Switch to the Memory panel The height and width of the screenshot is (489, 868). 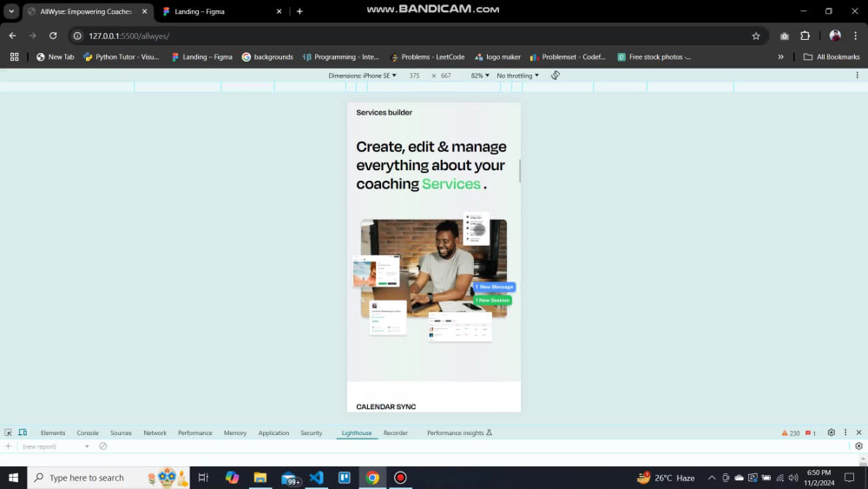pos(235,433)
